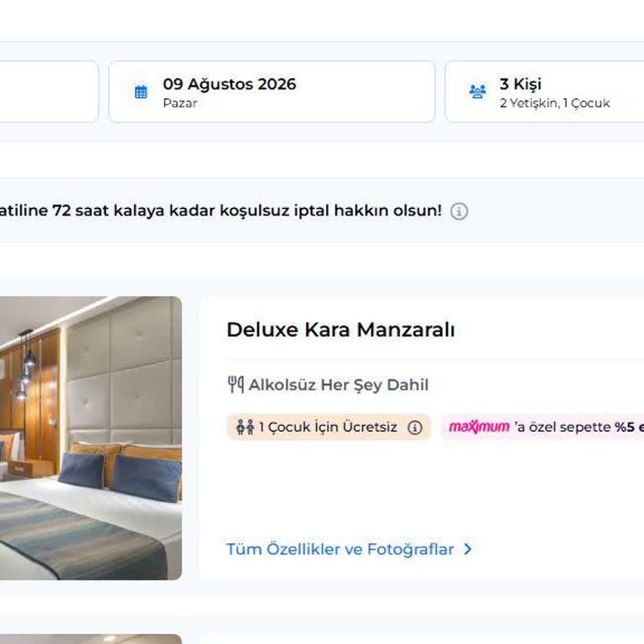
Task: Click the Deluxe Kara Manzaralı room title
Action: [340, 330]
